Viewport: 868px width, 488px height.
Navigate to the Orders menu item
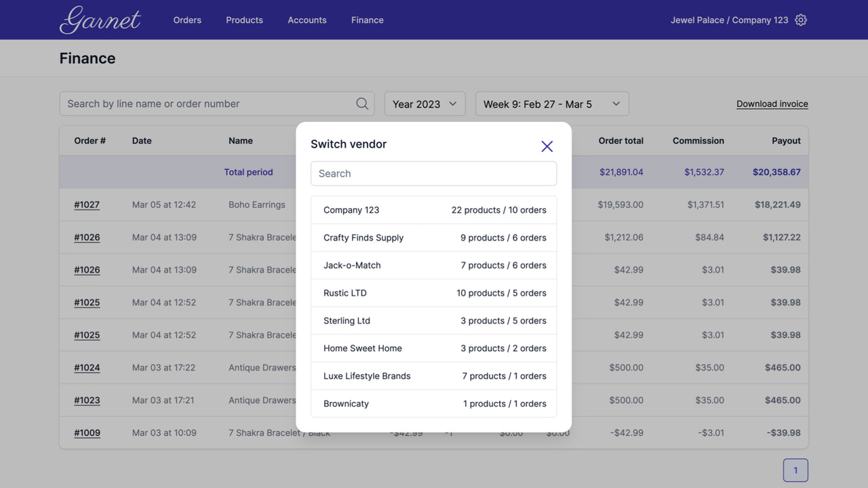click(187, 20)
